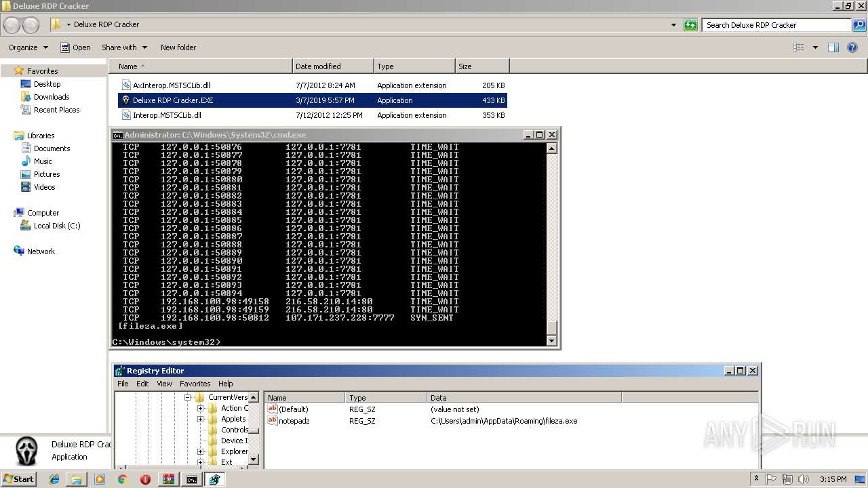The image size is (868, 488).
Task: Collapse the CurrentVersion registry key
Action: pos(189,398)
